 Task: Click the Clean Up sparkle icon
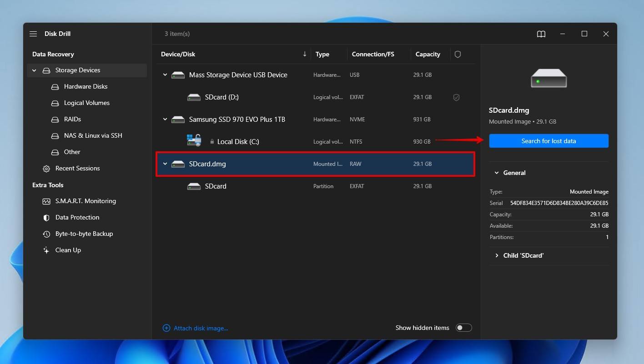pos(46,250)
